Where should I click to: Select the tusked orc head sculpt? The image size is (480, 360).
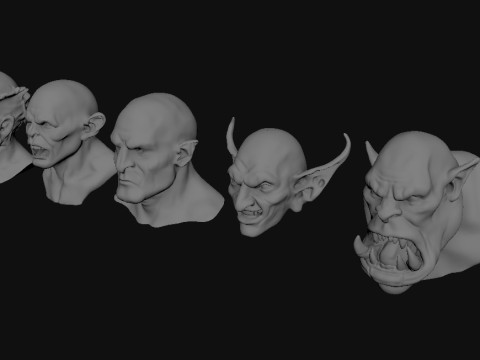point(417,213)
